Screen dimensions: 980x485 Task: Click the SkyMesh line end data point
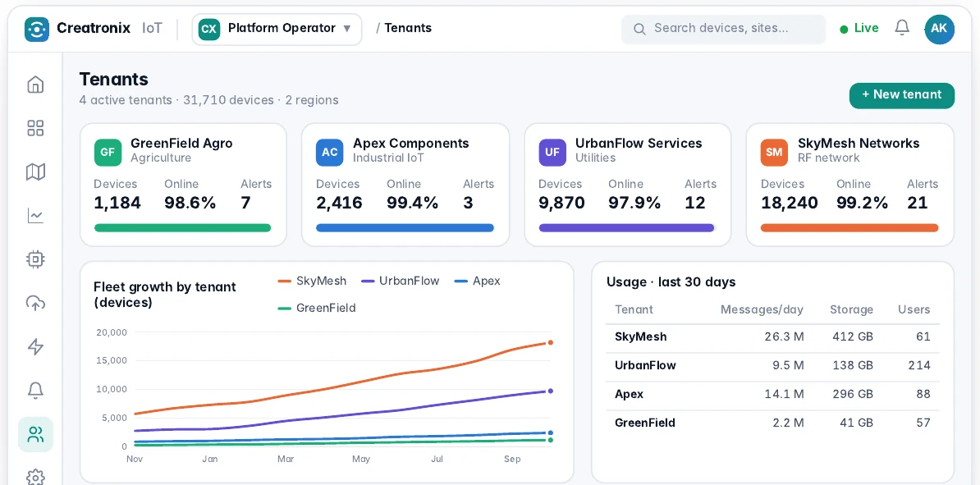tap(551, 342)
